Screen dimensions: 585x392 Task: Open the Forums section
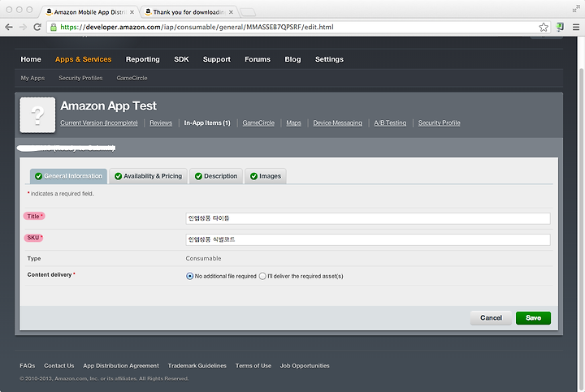(x=258, y=59)
